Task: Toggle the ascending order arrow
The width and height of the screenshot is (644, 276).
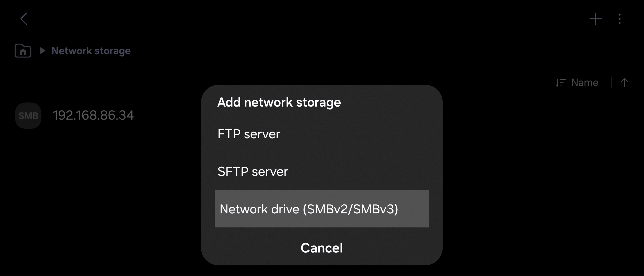Action: [x=624, y=83]
